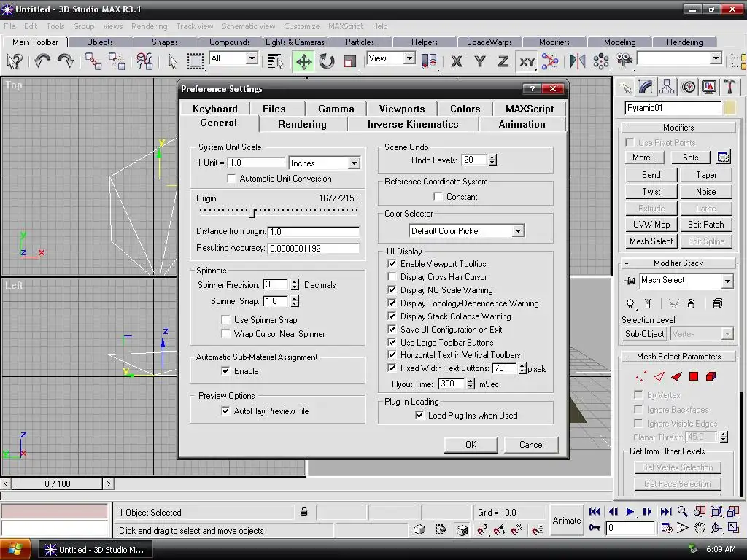Open the Inches unit dropdown
This screenshot has width=747, height=560.
pos(354,163)
